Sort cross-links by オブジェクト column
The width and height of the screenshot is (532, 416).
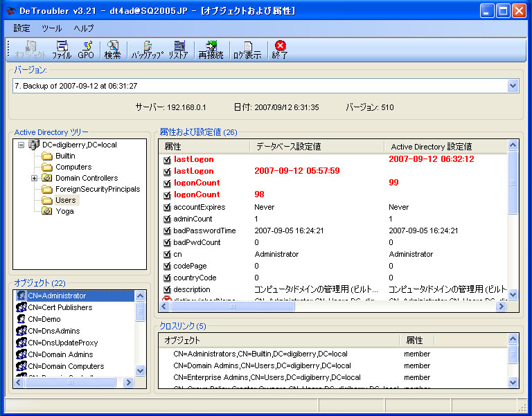tap(279, 341)
